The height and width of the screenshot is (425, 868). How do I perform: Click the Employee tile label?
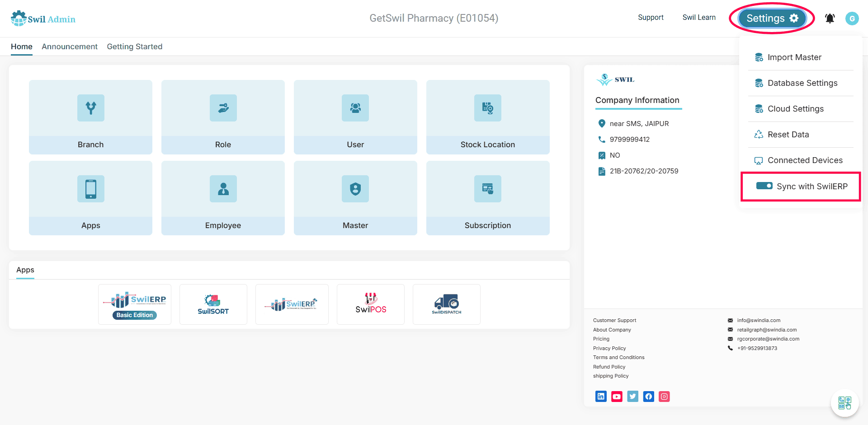pyautogui.click(x=223, y=225)
